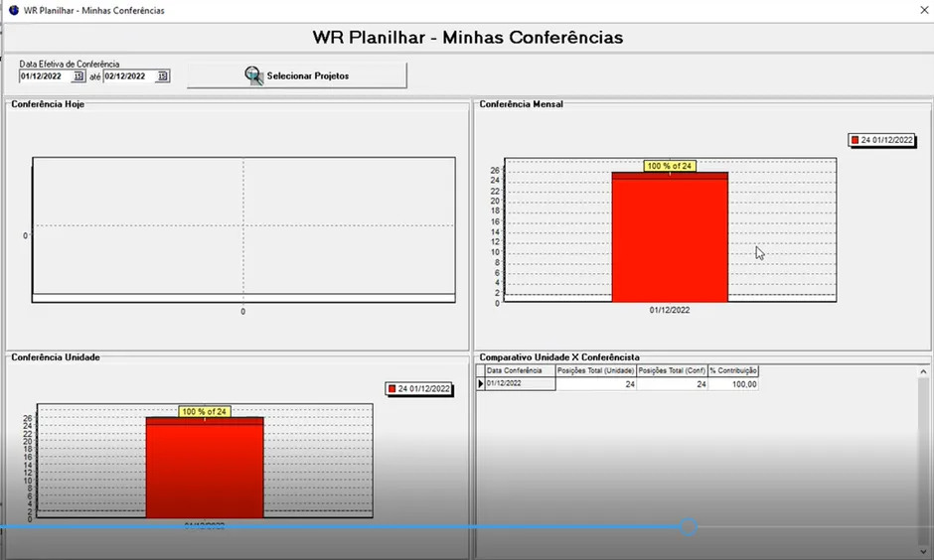934x560 pixels.
Task: Click the % Contribuição column header
Action: [x=733, y=370]
